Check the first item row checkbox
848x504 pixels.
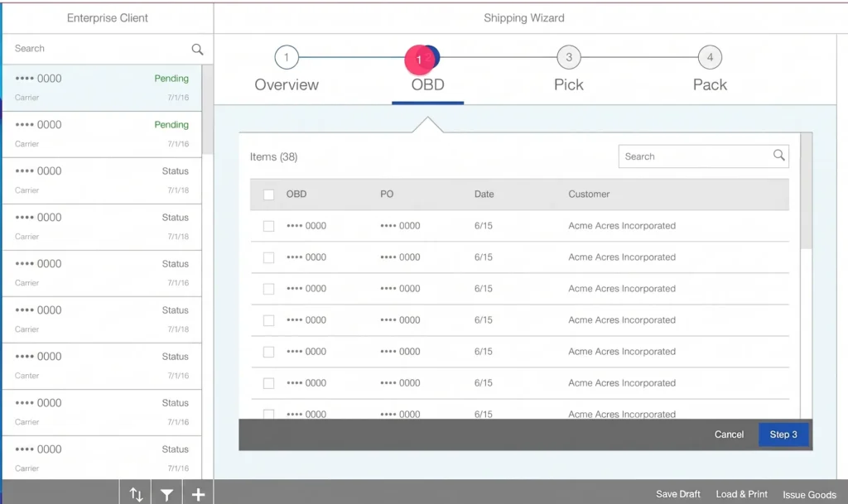pos(269,226)
